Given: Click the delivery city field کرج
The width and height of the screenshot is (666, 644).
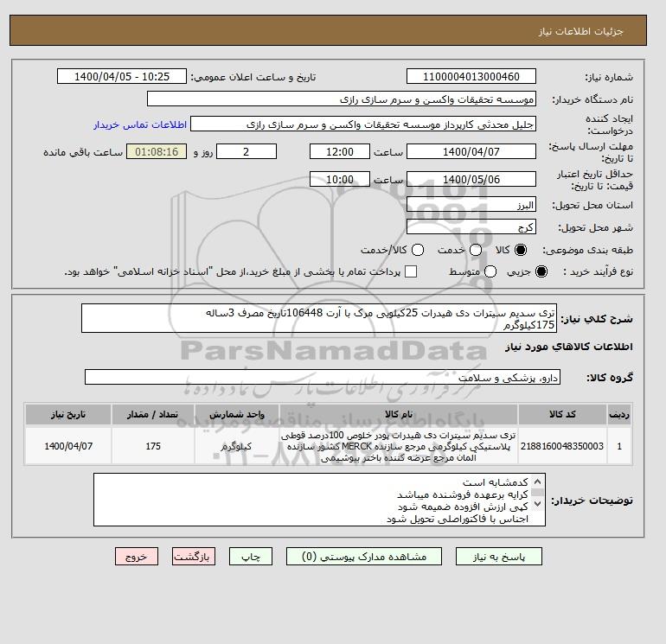Looking at the screenshot, I should click(471, 226).
